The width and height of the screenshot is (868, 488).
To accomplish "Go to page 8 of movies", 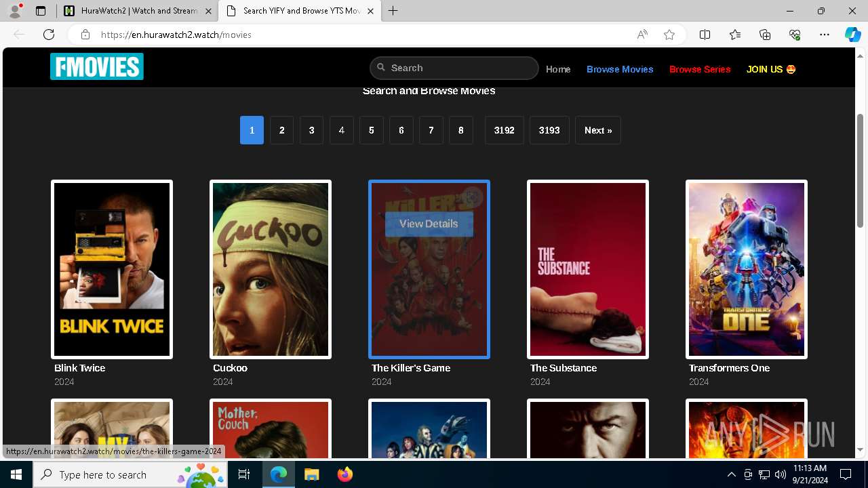I will [460, 130].
